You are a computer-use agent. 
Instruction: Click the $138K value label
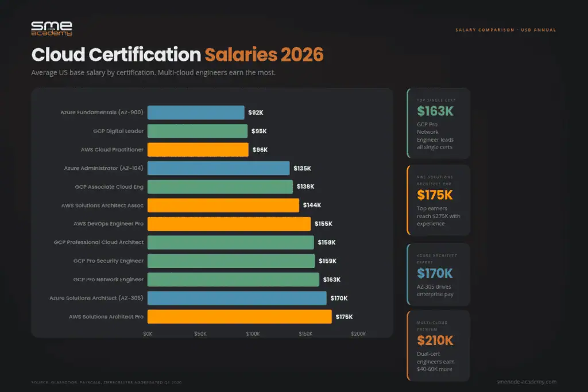click(305, 187)
